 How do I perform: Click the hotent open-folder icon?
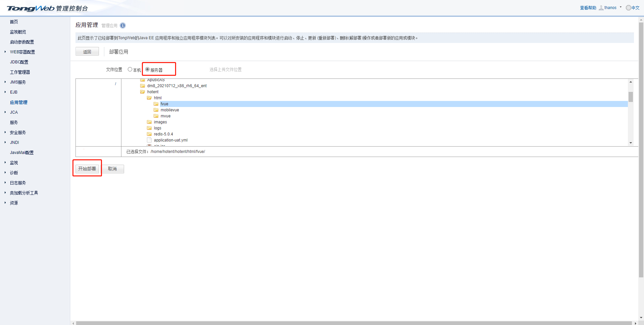pos(143,92)
